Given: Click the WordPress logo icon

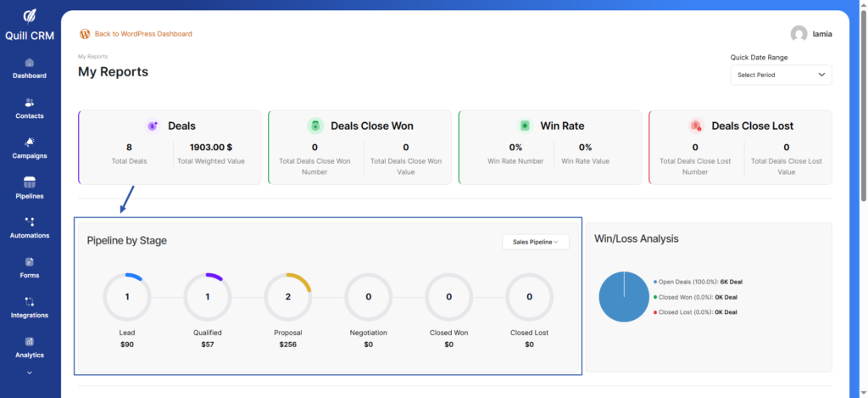Looking at the screenshot, I should 85,34.
